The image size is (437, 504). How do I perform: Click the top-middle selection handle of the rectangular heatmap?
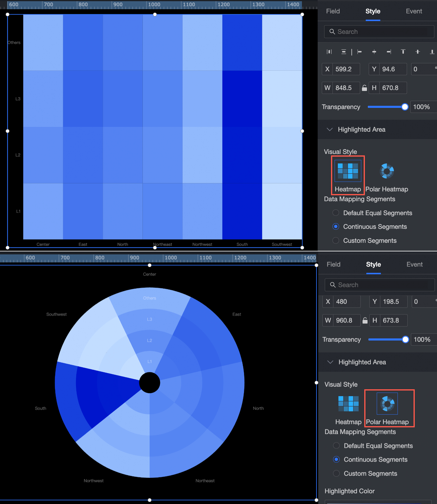coord(155,14)
